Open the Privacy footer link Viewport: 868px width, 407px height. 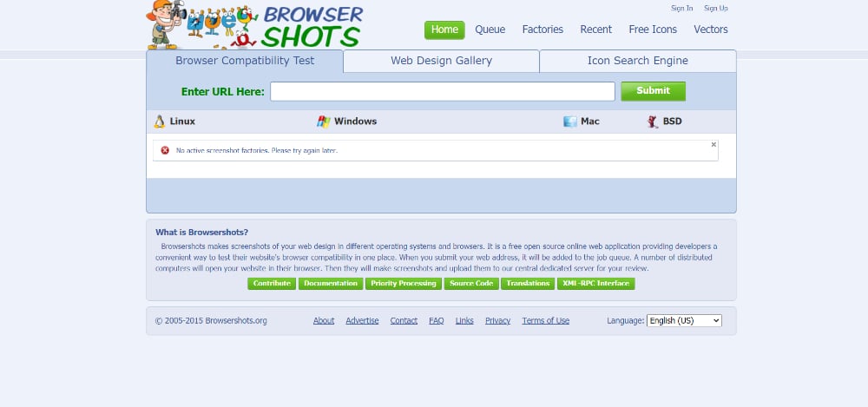click(497, 320)
